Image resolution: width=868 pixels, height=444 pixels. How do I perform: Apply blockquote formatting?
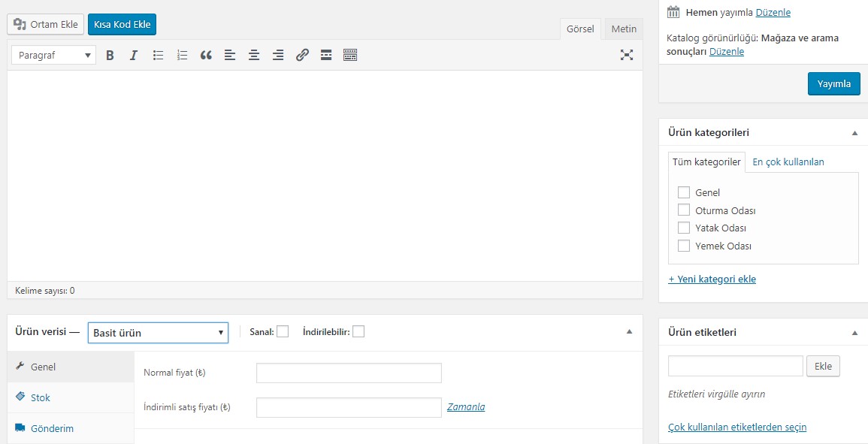[x=206, y=55]
